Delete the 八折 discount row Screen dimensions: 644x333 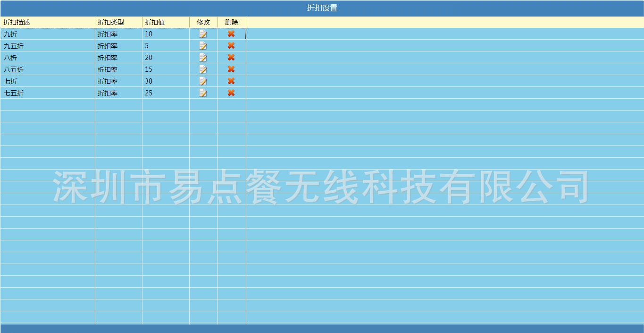(231, 57)
